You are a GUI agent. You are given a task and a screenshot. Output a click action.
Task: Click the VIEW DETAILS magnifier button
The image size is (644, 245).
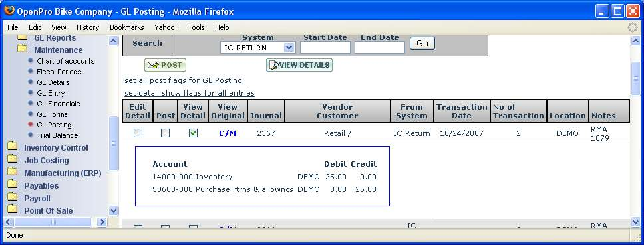pyautogui.click(x=299, y=65)
